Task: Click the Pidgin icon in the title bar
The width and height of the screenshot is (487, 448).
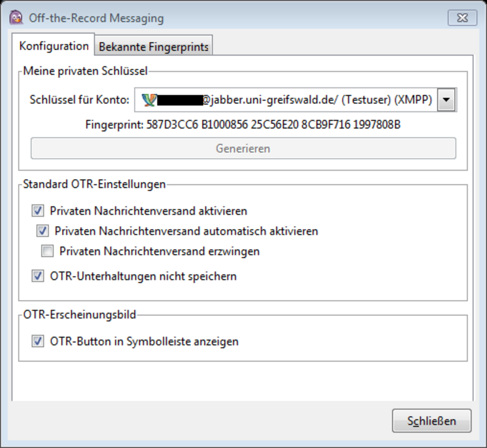Action: pyautogui.click(x=16, y=17)
